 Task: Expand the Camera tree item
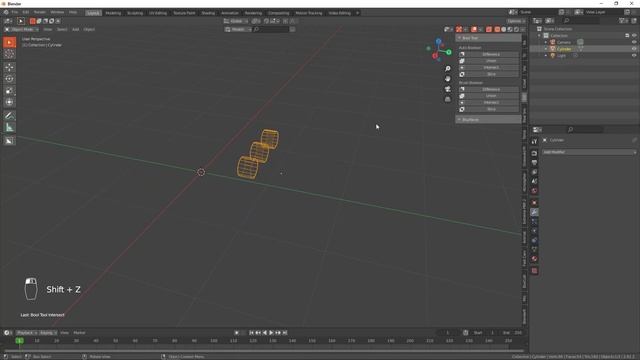click(546, 42)
